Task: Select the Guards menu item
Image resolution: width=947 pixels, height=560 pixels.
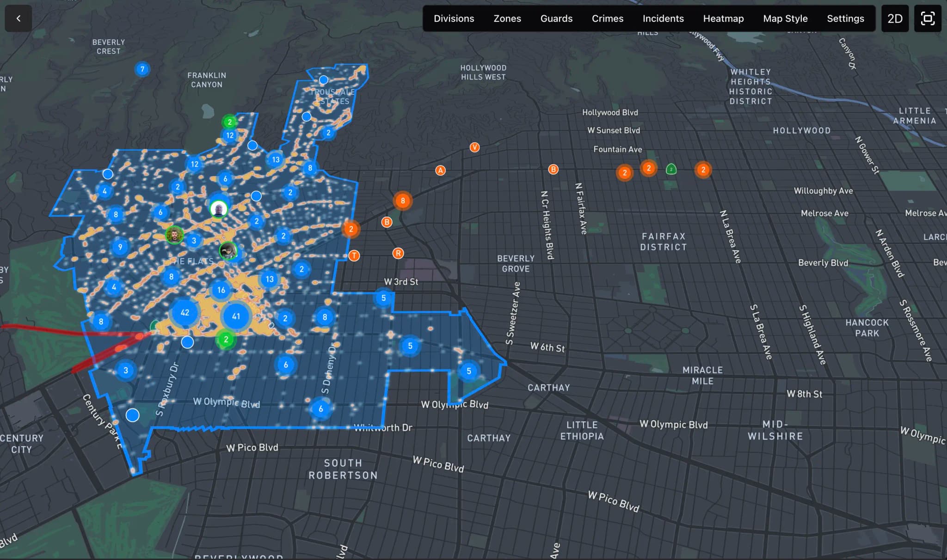Action: pos(556,18)
